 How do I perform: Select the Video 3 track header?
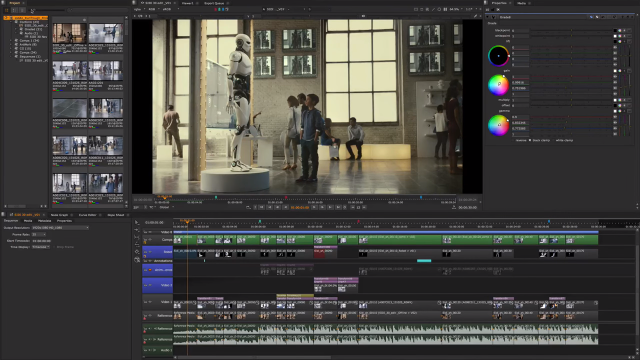pos(158,285)
